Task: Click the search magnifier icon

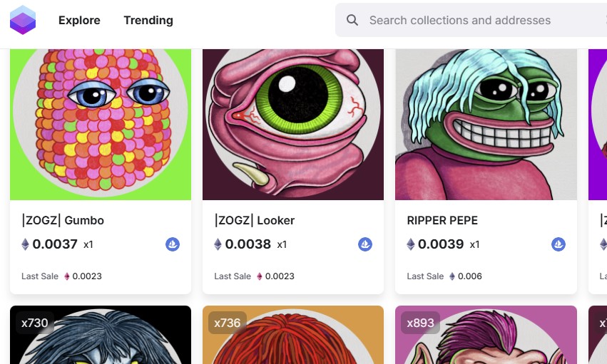Action: click(352, 20)
